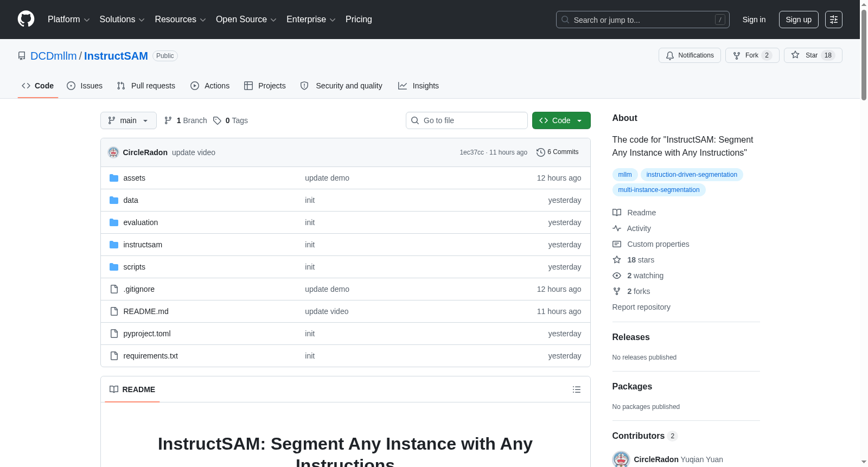Click the data folder icon
The image size is (868, 467).
click(x=114, y=200)
